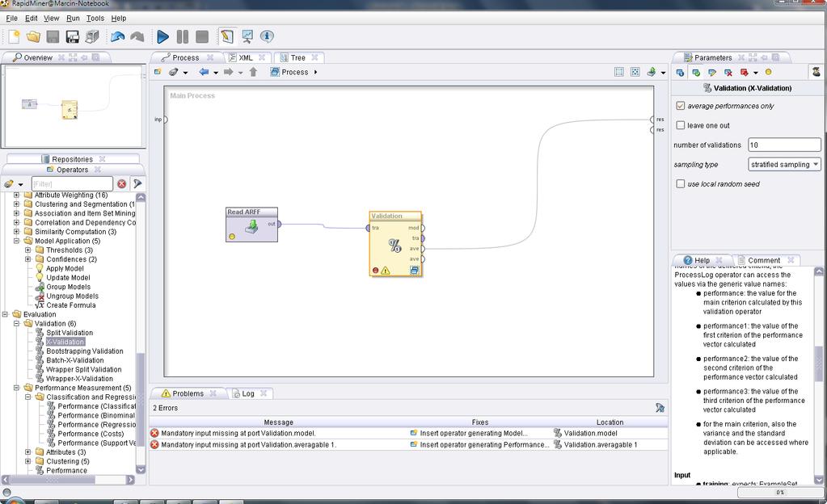Viewport: 827px width, 504px height.
Task: Create a new process from the toolbar
Action: click(14, 36)
